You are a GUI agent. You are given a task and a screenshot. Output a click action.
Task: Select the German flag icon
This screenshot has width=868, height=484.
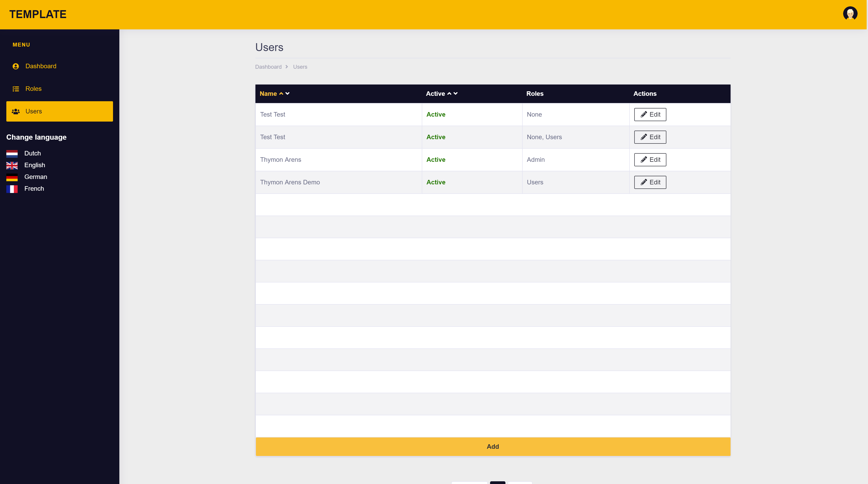coord(12,177)
